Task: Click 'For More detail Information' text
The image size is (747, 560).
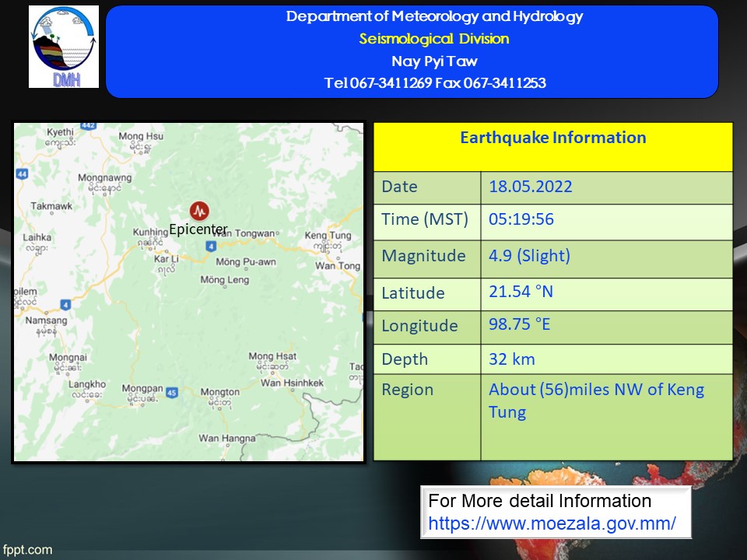Action: pos(540,501)
